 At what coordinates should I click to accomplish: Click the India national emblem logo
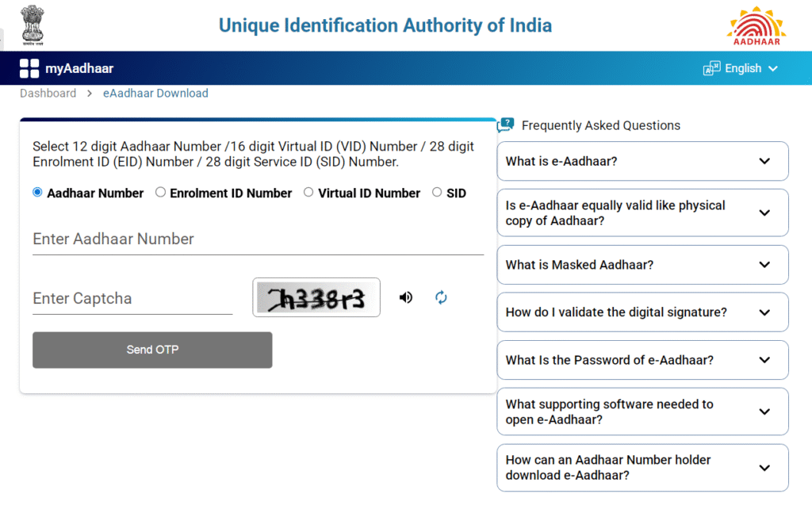31,24
